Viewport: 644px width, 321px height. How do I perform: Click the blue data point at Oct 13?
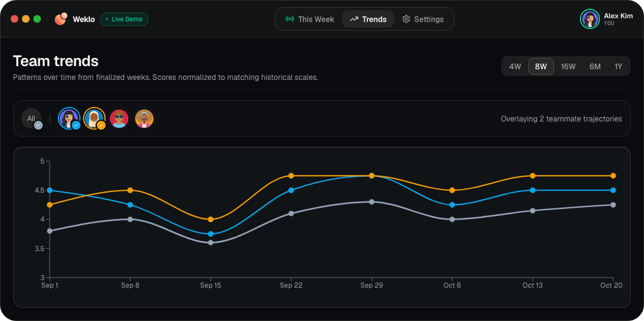(533, 190)
